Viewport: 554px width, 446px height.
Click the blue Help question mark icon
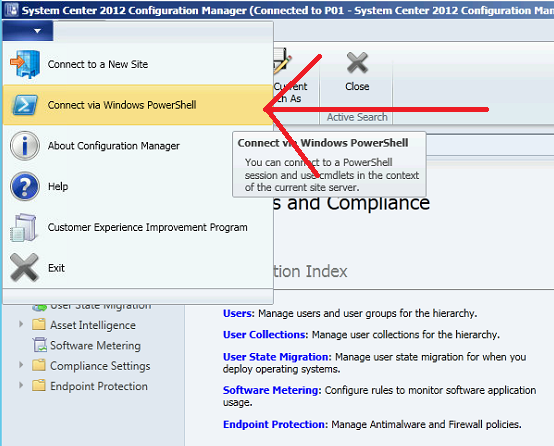tap(25, 186)
